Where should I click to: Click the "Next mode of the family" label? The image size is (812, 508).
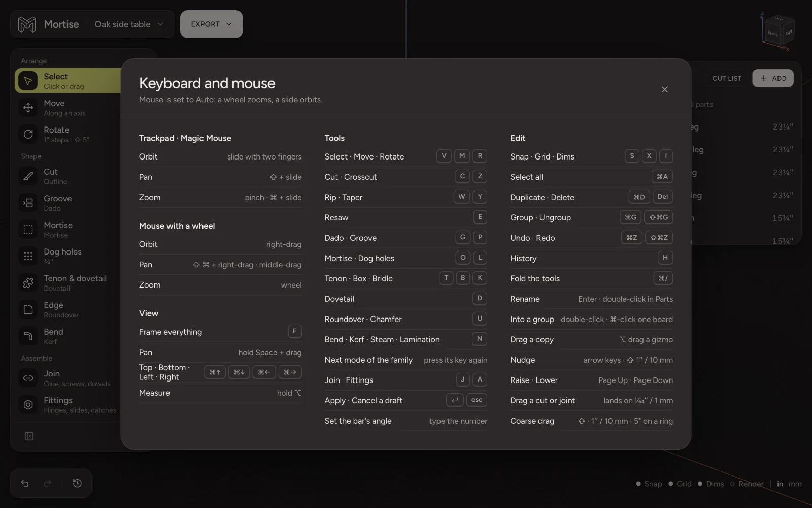click(368, 360)
